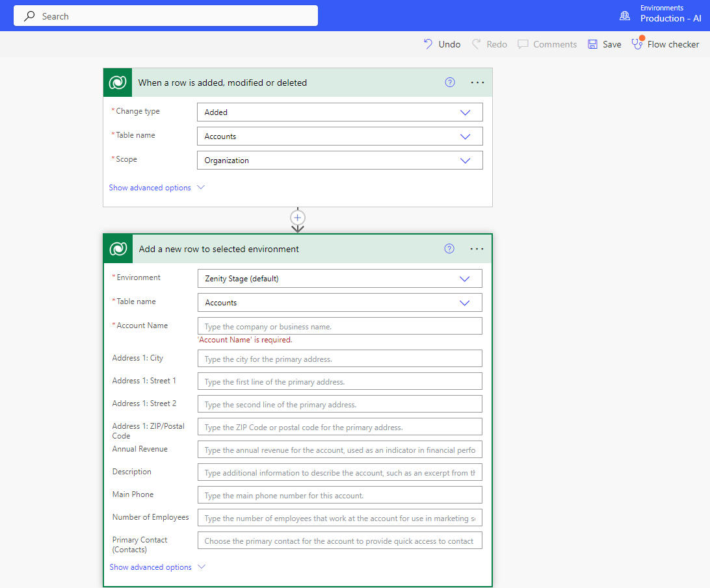Show advanced options in the trigger card

[157, 188]
